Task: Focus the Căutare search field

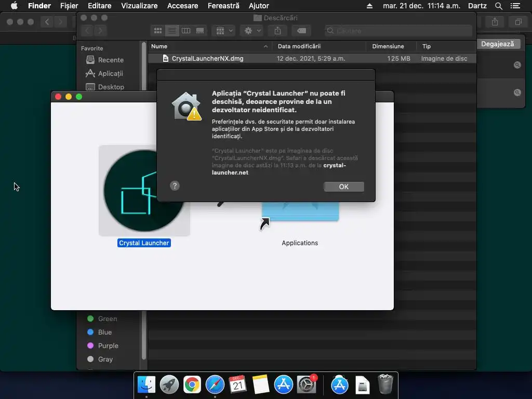Action: [398, 31]
